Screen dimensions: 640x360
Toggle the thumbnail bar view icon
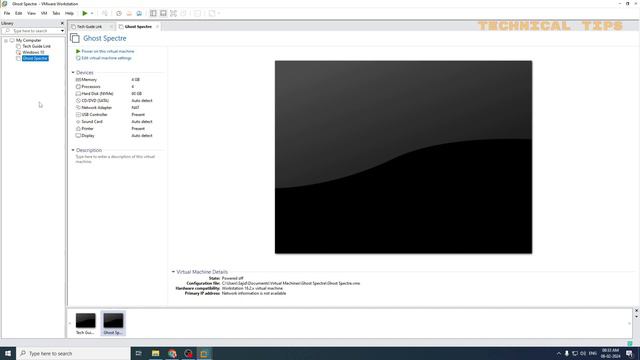(x=163, y=13)
